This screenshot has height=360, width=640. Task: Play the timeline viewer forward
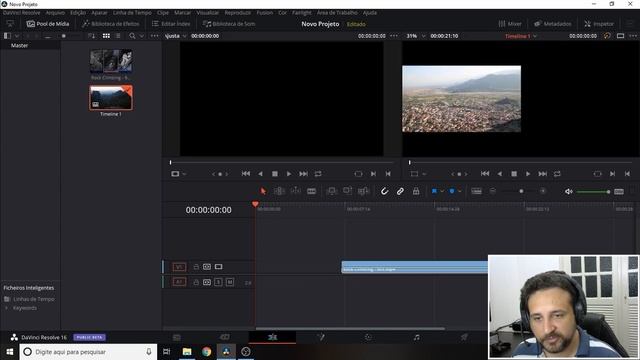pyautogui.click(x=528, y=174)
